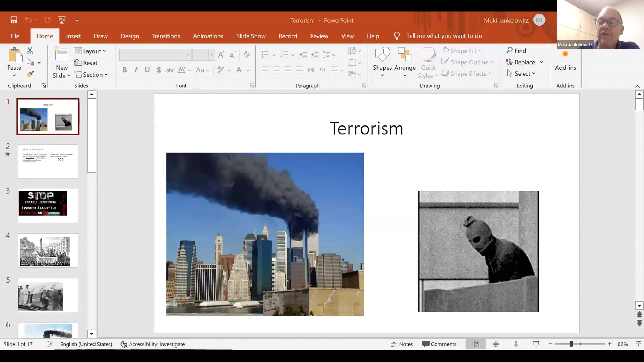The width and height of the screenshot is (644, 362).
Task: Toggle the Notes pane
Action: click(x=402, y=344)
